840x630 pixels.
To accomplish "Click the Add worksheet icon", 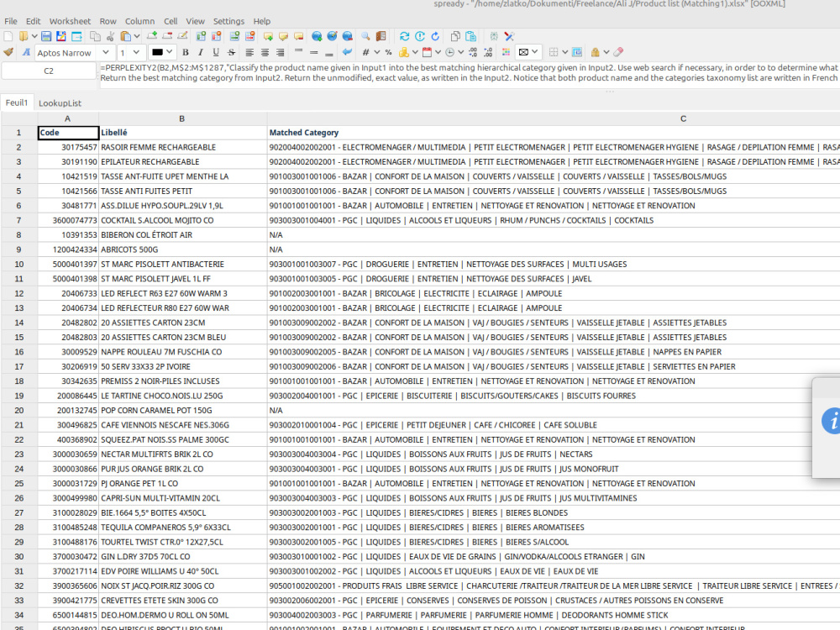I will tap(151, 36).
